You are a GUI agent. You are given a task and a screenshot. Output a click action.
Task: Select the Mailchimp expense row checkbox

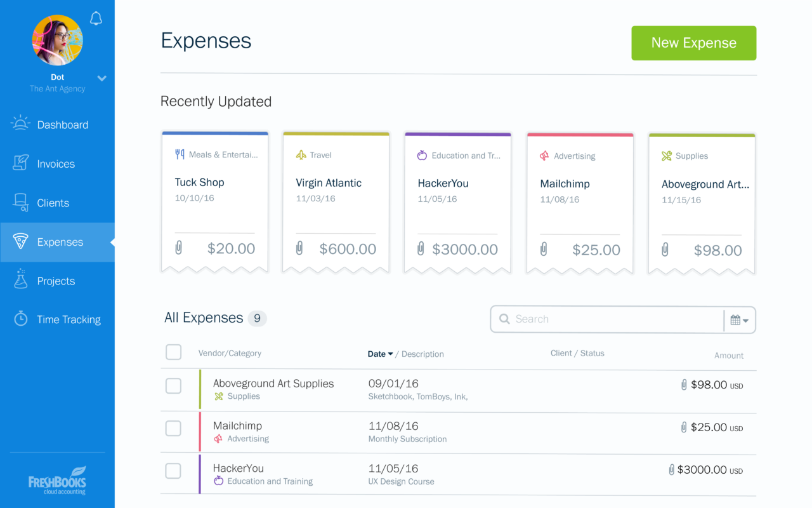173,429
